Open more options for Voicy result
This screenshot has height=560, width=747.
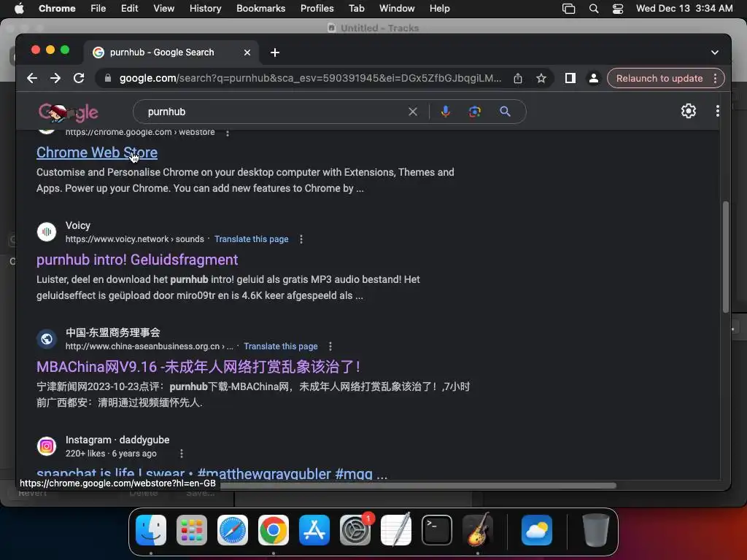pyautogui.click(x=301, y=239)
